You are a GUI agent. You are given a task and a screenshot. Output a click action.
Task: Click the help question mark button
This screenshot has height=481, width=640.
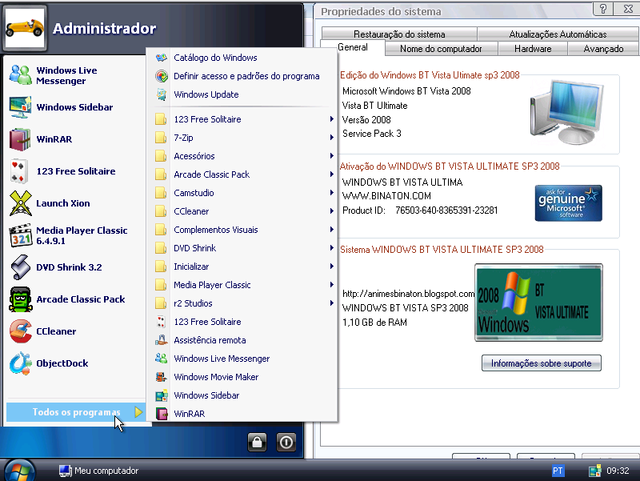click(x=603, y=9)
